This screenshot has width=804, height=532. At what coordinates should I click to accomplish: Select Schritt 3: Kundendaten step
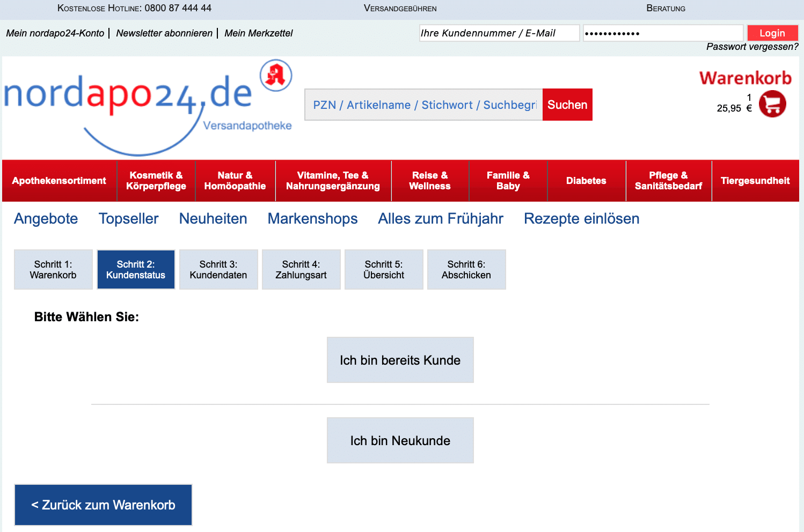point(218,270)
